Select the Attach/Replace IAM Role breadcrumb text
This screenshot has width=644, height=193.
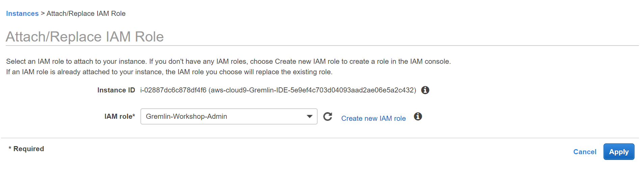[86, 13]
